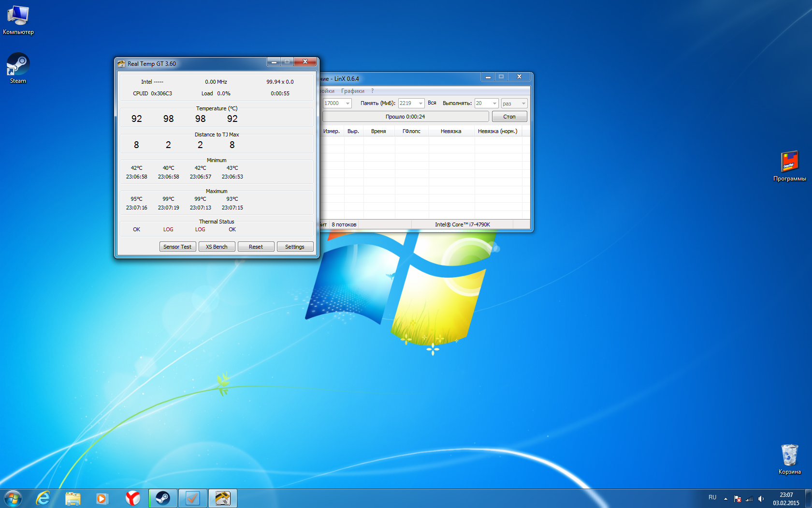
Task: Click the 8 потоков status bar entry
Action: pos(344,224)
